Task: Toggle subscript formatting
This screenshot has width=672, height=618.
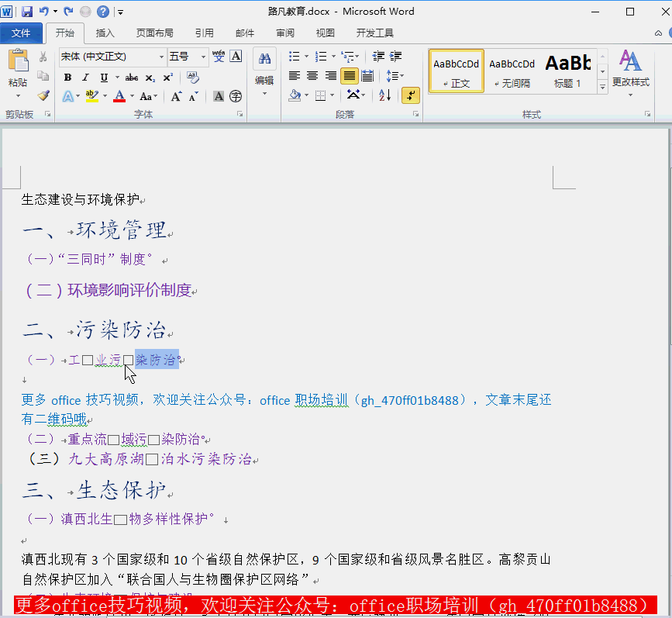Action: click(150, 78)
